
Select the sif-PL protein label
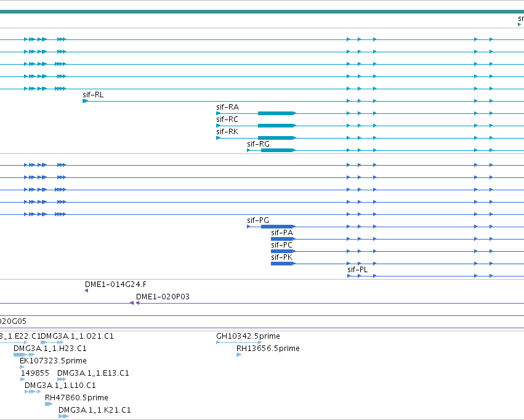point(357,270)
